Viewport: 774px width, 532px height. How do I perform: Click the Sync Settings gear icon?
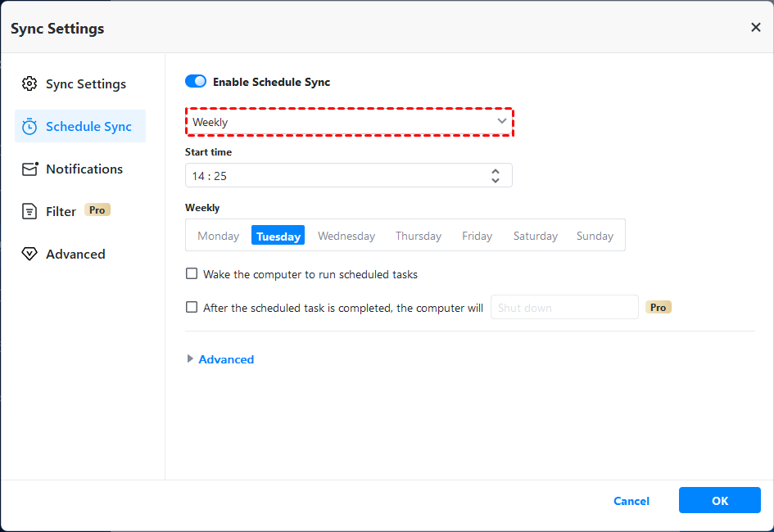pos(30,83)
